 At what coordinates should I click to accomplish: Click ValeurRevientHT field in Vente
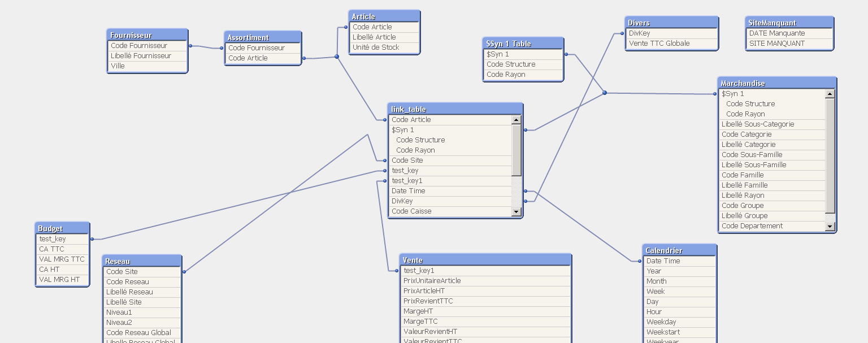coord(485,332)
